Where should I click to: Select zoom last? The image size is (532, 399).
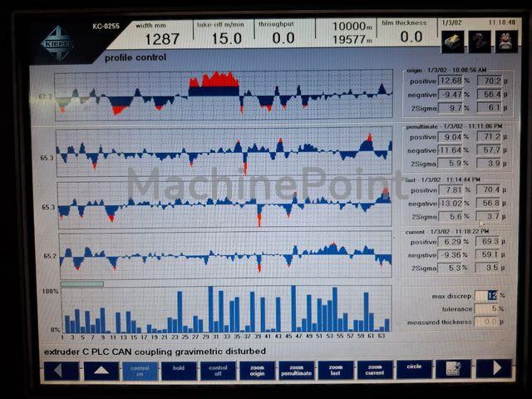(336, 370)
